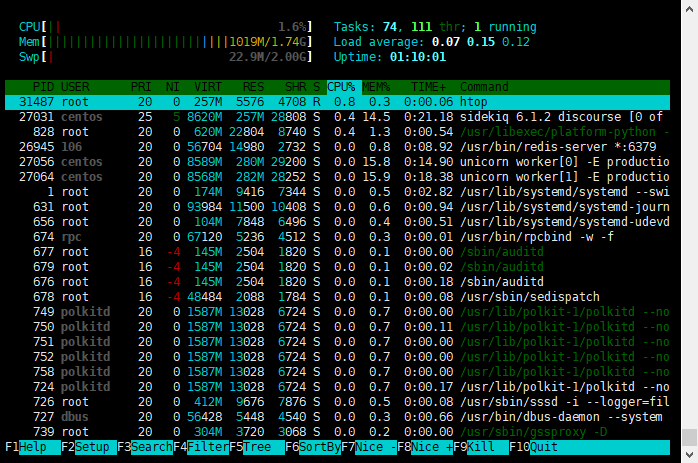This screenshot has width=698, height=463.
Task: Select the systemd-udevd process row
Action: [x=337, y=222]
